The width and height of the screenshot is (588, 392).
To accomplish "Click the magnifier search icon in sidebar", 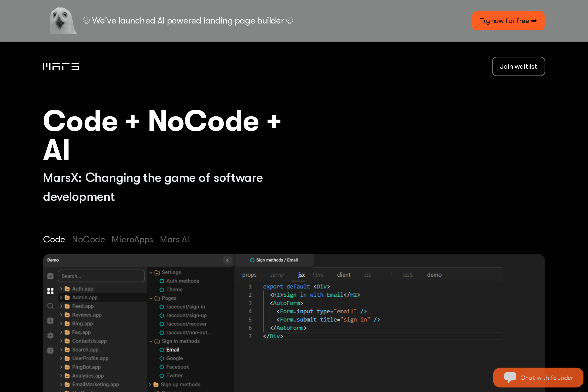I will pos(50,306).
